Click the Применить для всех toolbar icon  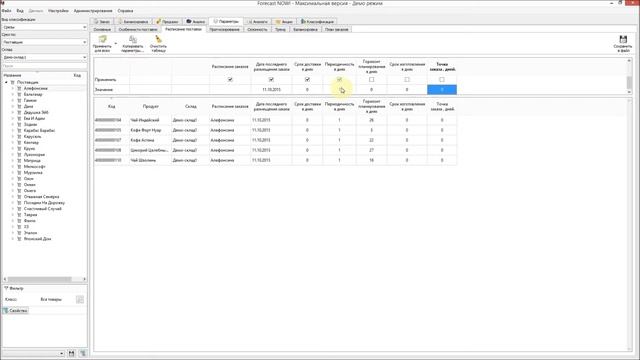coord(102,39)
